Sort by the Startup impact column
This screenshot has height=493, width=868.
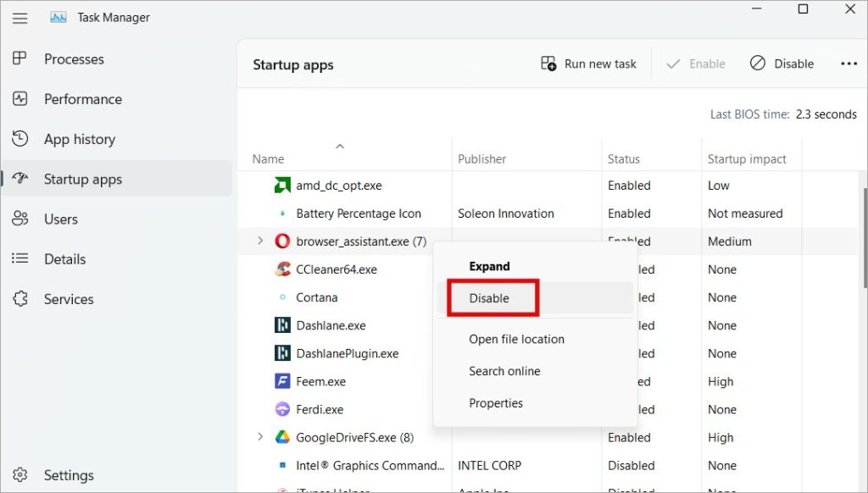747,158
